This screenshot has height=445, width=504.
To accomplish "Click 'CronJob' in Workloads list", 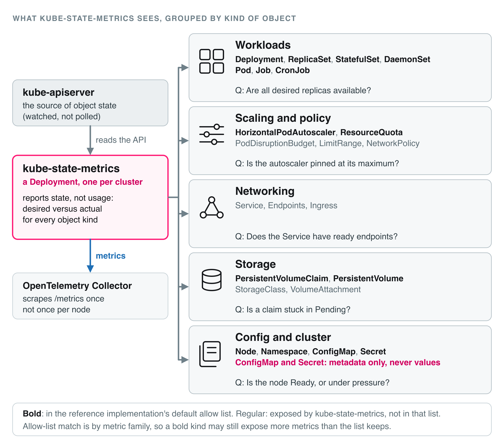I will coord(293,70).
